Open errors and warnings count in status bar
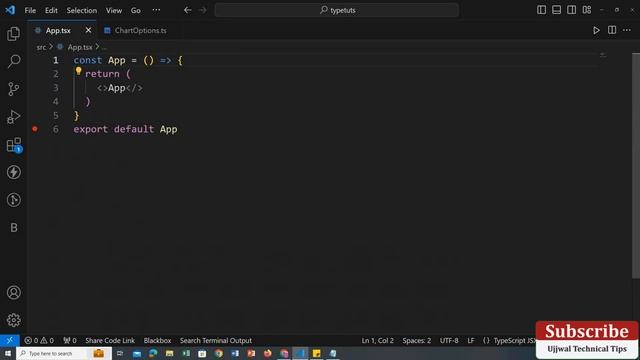Screen dimensions: 640x360 [x=39, y=340]
